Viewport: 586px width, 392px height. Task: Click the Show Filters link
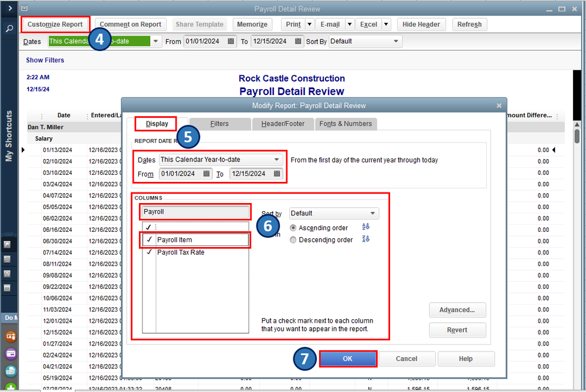[x=45, y=60]
